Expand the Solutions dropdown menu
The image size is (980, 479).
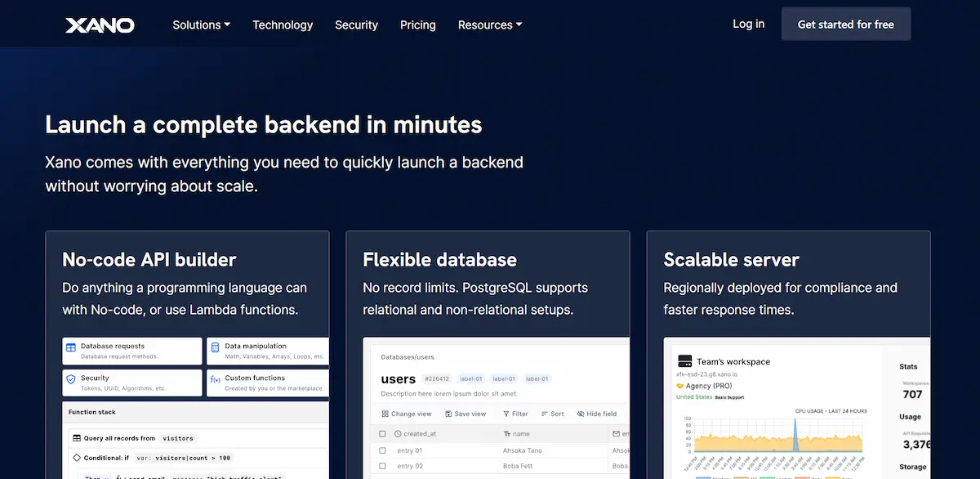[201, 25]
